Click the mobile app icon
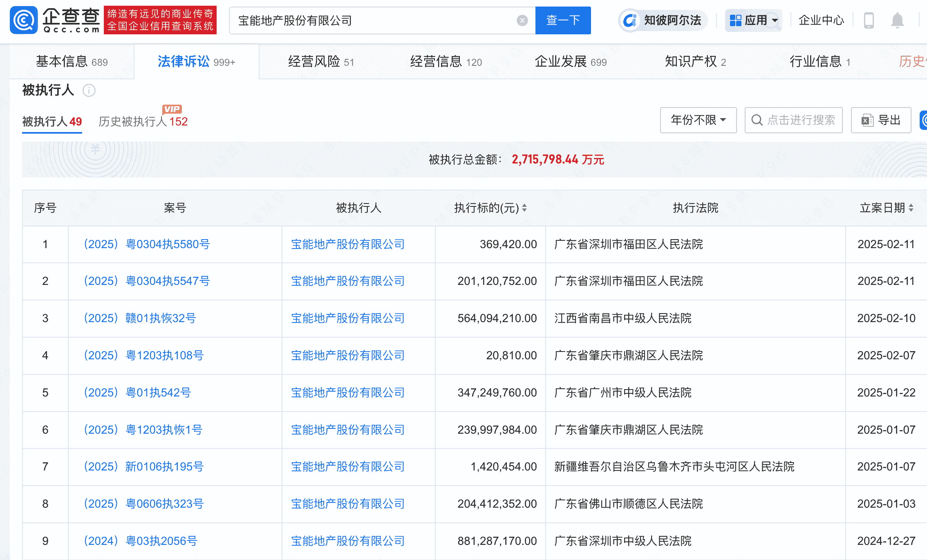The image size is (927, 560). point(869,20)
